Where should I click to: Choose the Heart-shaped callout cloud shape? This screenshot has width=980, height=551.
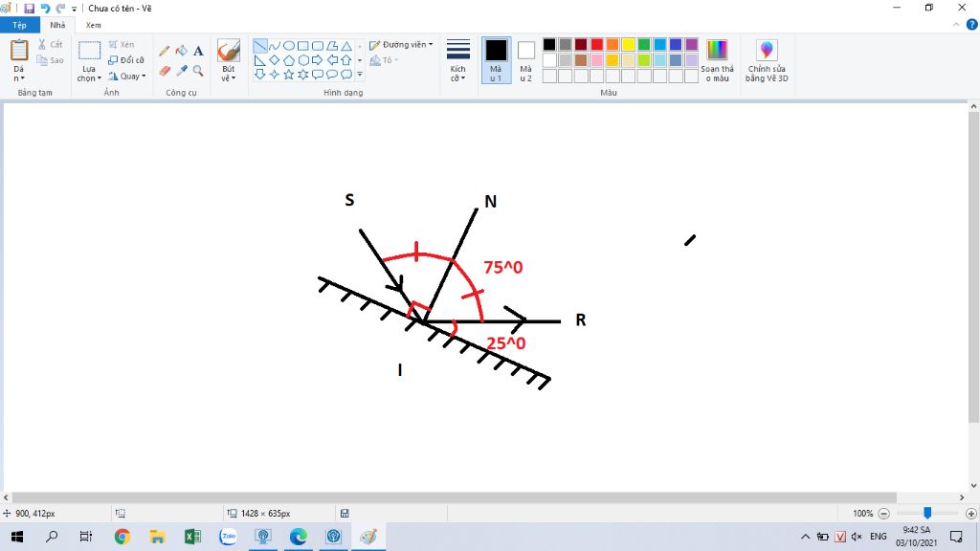pyautogui.click(x=346, y=75)
